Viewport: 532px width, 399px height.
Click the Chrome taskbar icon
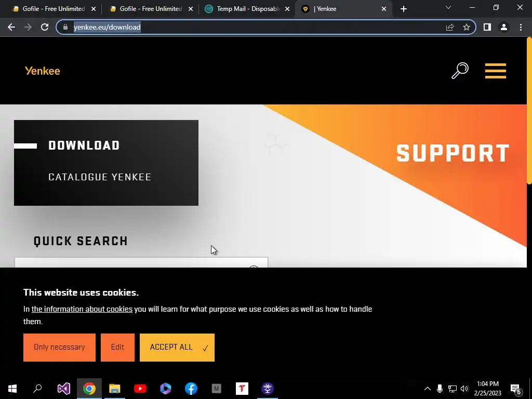pyautogui.click(x=89, y=388)
